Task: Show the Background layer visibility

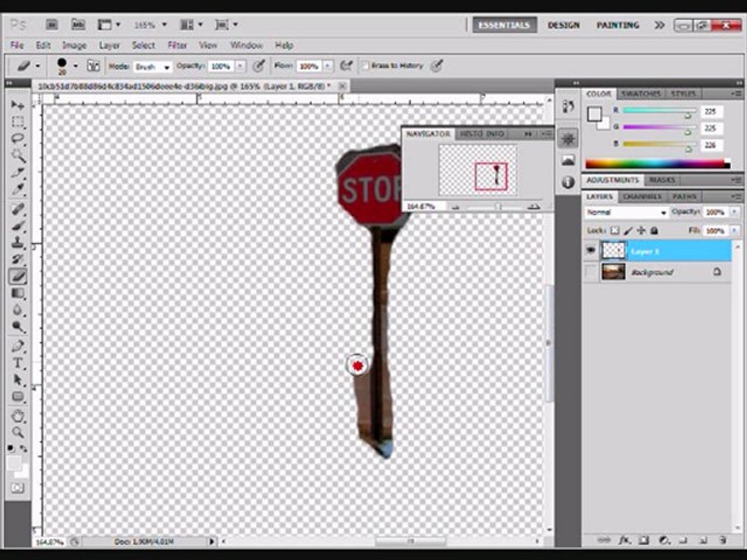Action: [x=590, y=272]
